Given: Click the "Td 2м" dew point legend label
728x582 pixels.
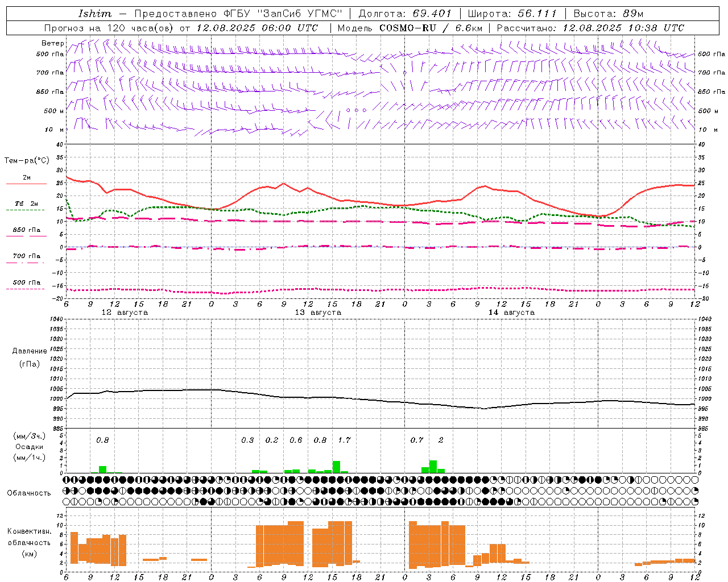Looking at the screenshot, I should [x=26, y=203].
